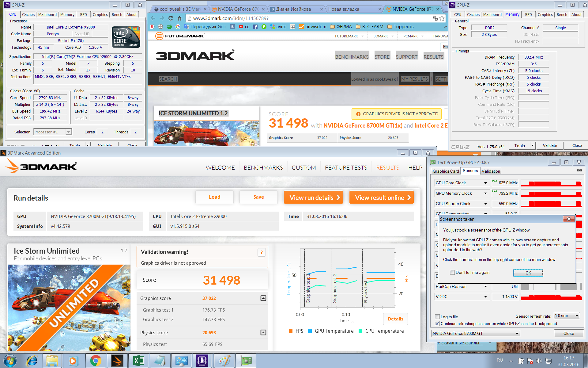This screenshot has width=588, height=368.
Task: Click View result online
Action: click(x=381, y=197)
